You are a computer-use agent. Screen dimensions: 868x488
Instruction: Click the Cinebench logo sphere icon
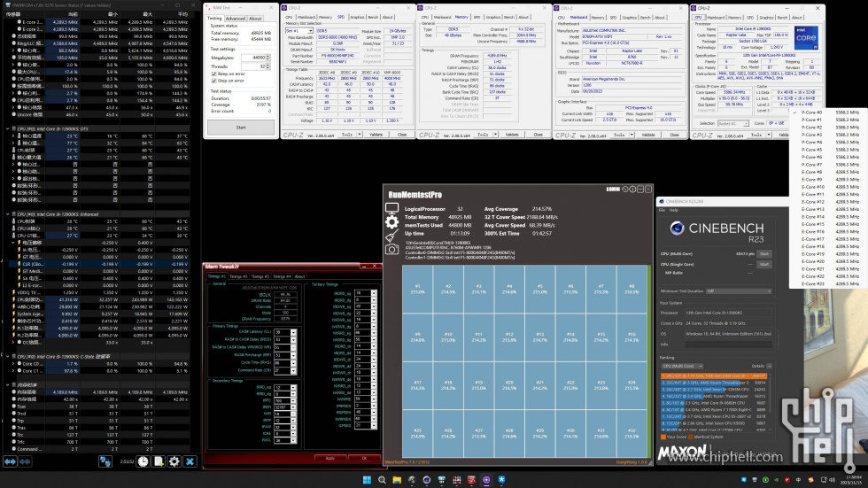(677, 228)
